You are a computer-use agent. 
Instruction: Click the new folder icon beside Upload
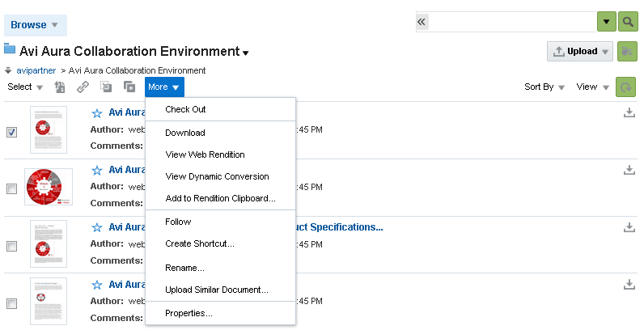click(x=626, y=52)
